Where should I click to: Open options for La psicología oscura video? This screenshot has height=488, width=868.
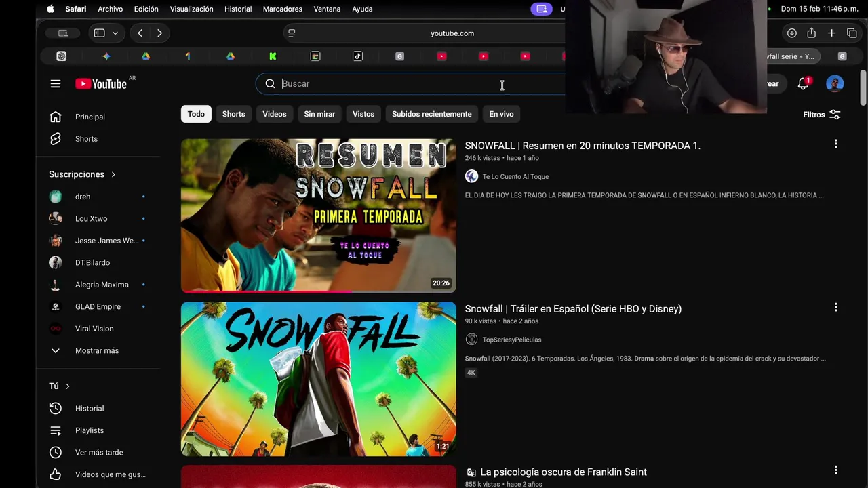click(835, 470)
